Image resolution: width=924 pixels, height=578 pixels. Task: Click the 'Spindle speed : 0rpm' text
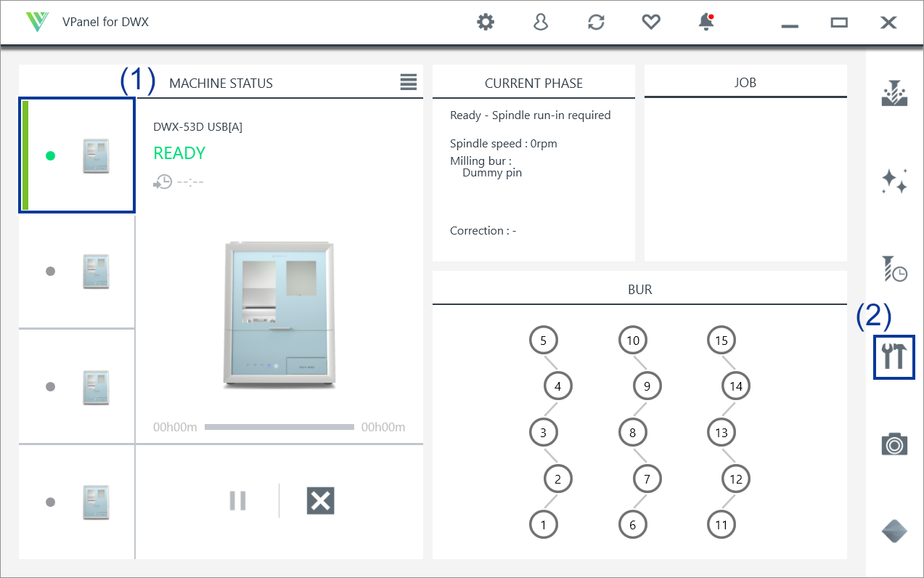[504, 143]
